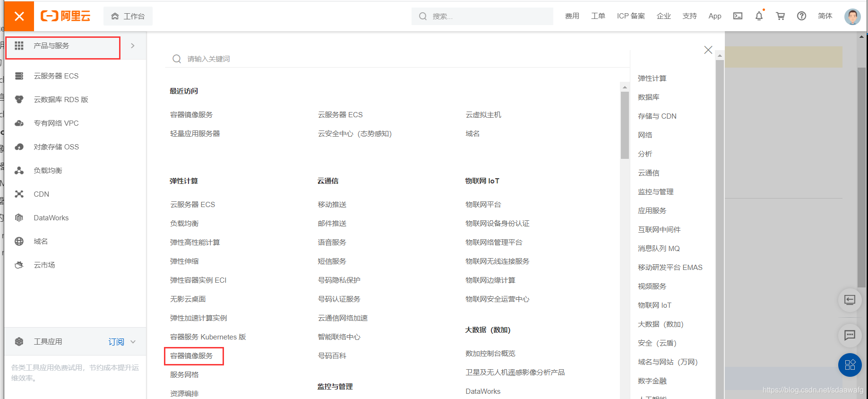Open 弹性容器实例 ECI
Viewport: 868px width, 399px height.
[x=198, y=280]
